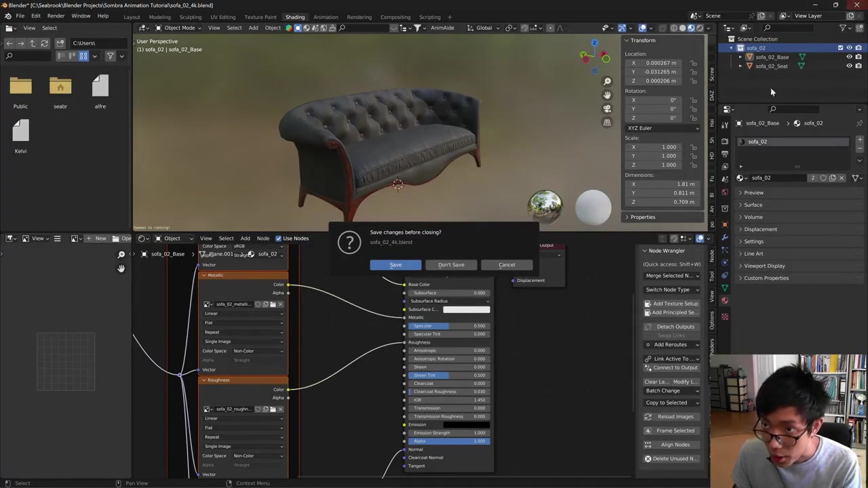Open the XYZ Euler rotation mode dropdown

[662, 128]
